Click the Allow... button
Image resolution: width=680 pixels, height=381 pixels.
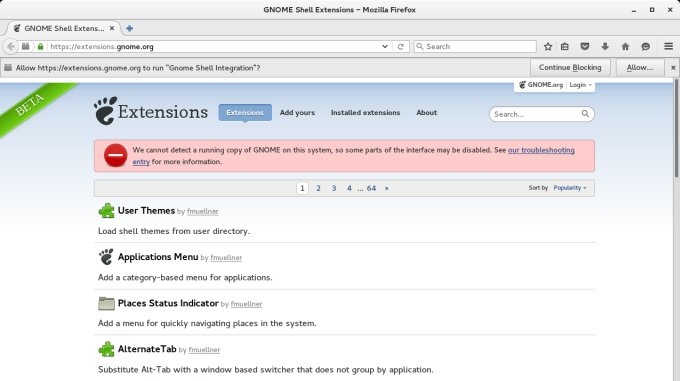tap(640, 68)
